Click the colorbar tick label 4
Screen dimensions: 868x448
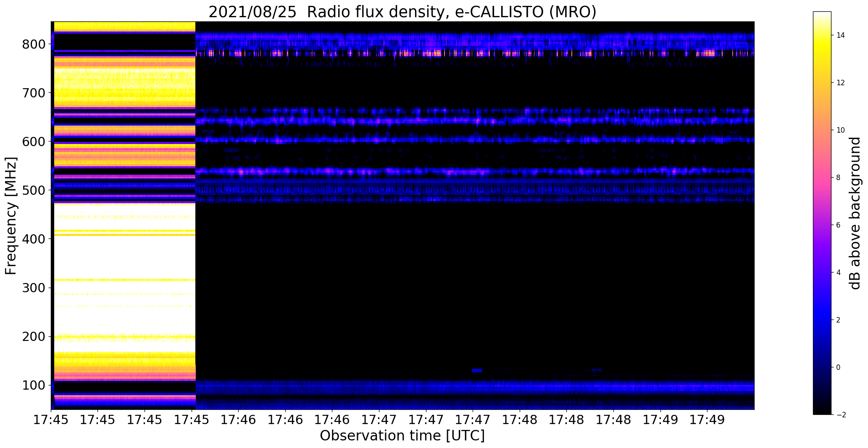point(838,272)
